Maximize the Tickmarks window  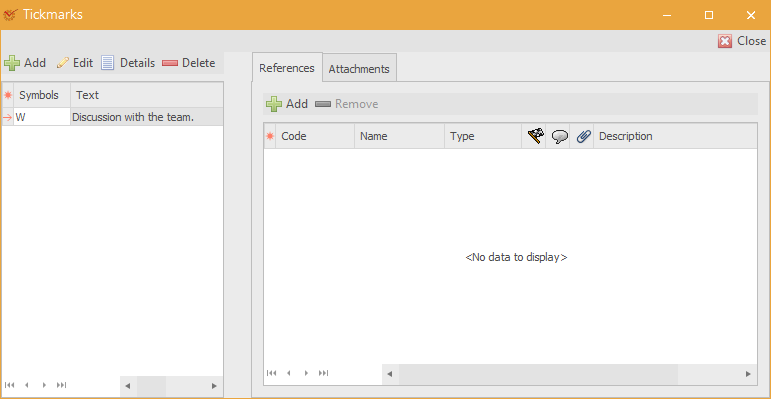[x=709, y=15]
